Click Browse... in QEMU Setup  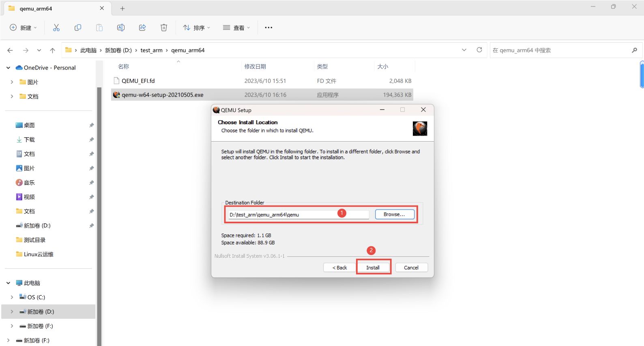tap(395, 214)
